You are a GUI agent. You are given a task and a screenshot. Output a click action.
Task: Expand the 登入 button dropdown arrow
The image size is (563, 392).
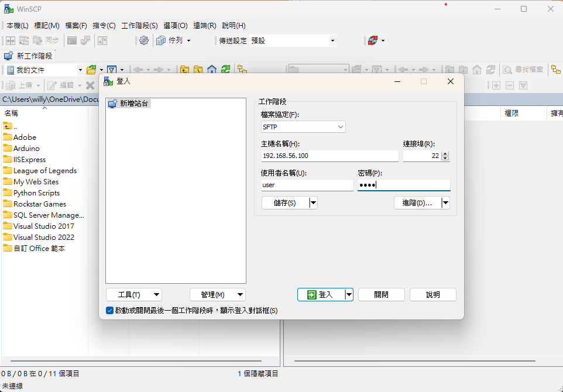point(349,295)
